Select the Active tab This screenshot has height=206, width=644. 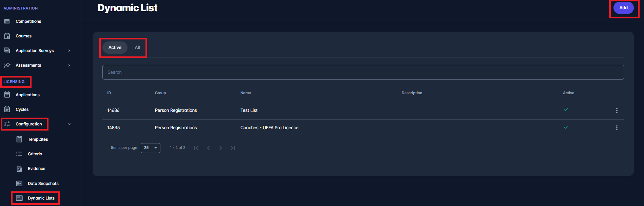[x=115, y=48]
